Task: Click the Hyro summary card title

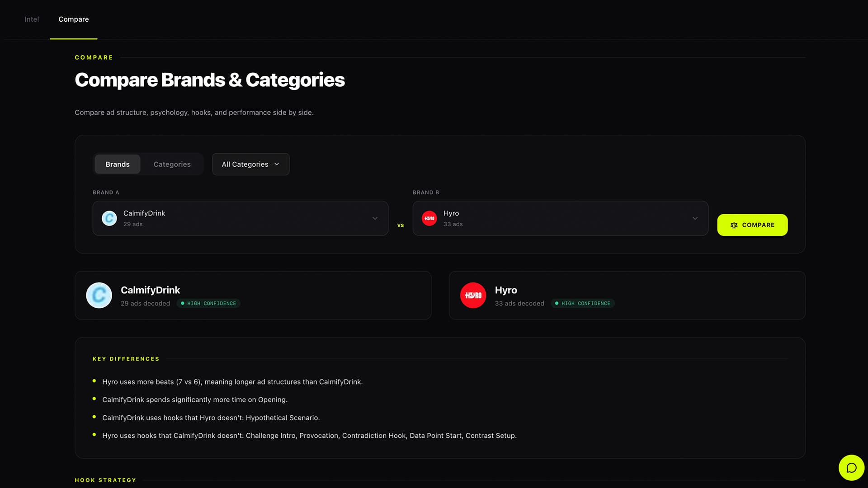Action: 506,290
